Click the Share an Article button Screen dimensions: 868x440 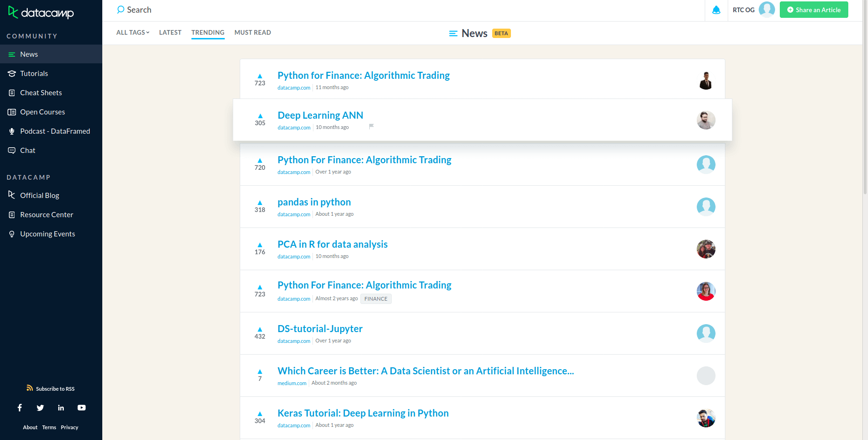point(814,10)
